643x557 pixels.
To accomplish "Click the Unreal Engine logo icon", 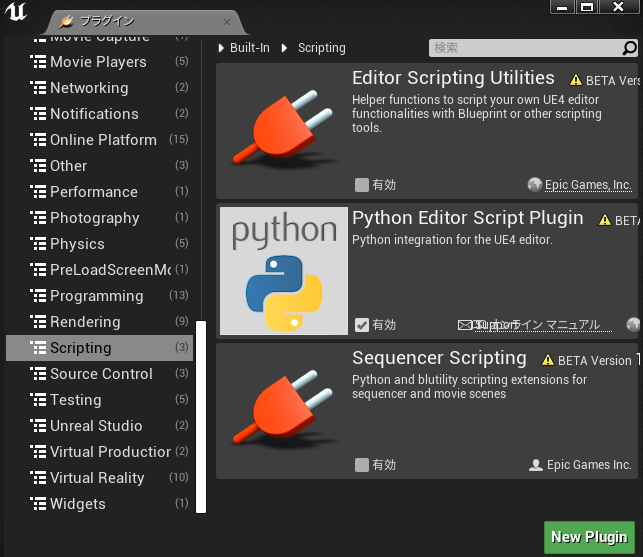I will click(16, 16).
